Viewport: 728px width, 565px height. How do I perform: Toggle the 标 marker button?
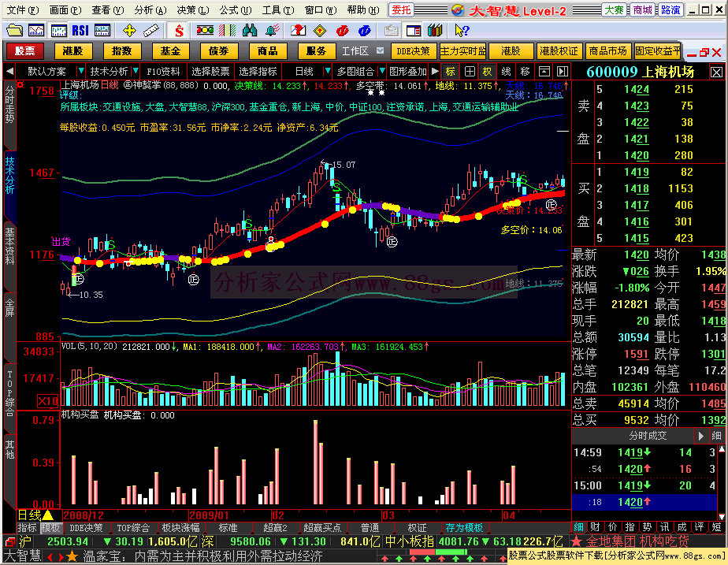(x=451, y=72)
